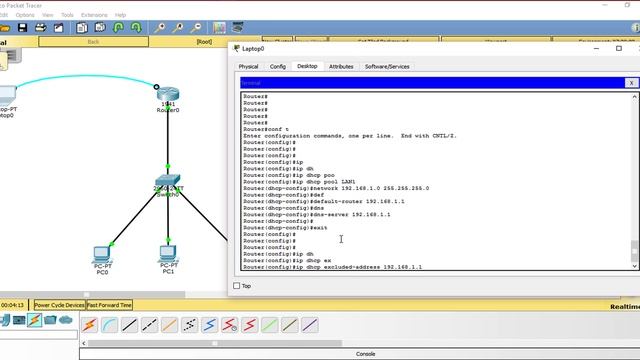Screen dimensions: 640x360
Task: Open the Options menu
Action: pos(25,15)
